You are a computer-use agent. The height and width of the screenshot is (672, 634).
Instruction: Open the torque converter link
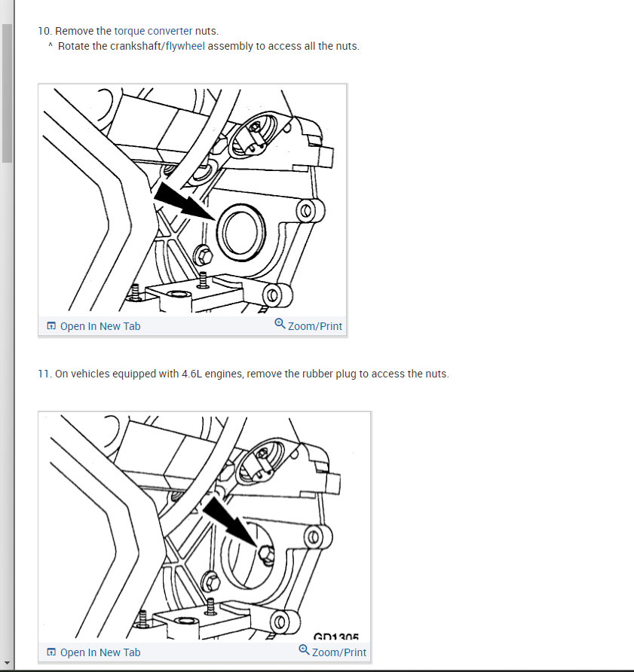click(x=153, y=31)
